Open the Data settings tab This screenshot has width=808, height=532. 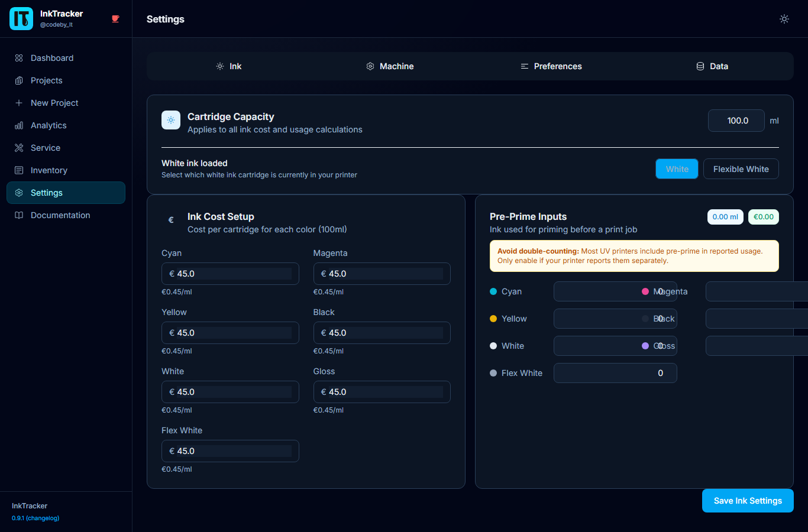tap(712, 66)
